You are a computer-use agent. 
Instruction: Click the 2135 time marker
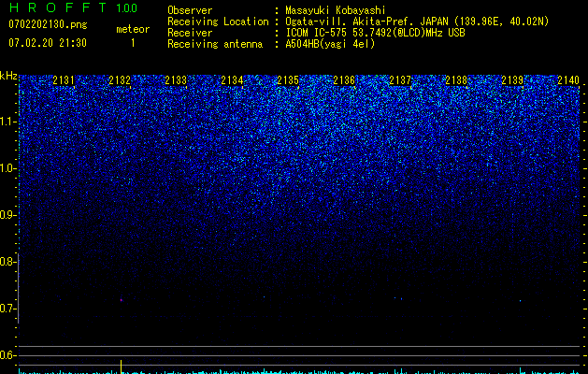pyautogui.click(x=288, y=80)
